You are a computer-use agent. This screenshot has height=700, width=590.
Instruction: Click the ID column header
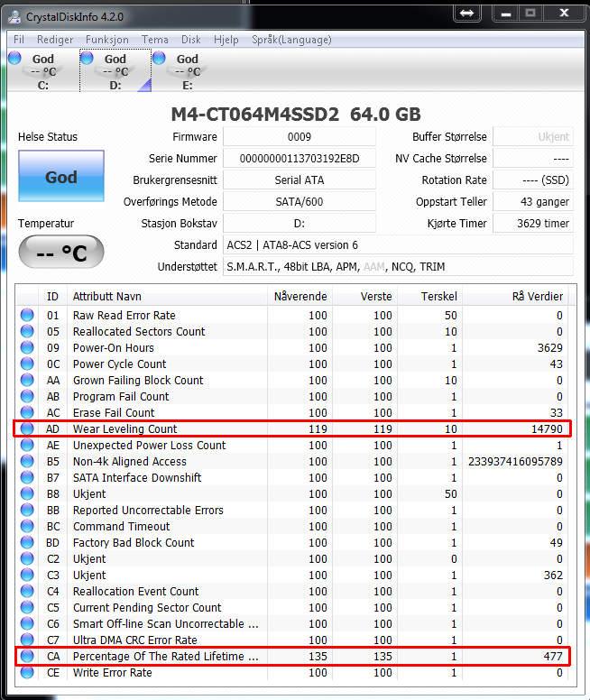point(52,296)
